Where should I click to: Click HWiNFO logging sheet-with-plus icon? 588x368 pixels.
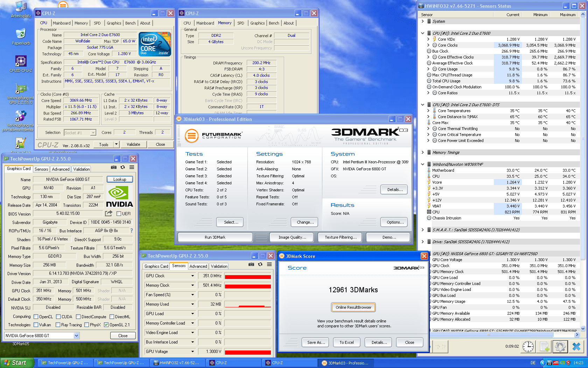(x=544, y=347)
